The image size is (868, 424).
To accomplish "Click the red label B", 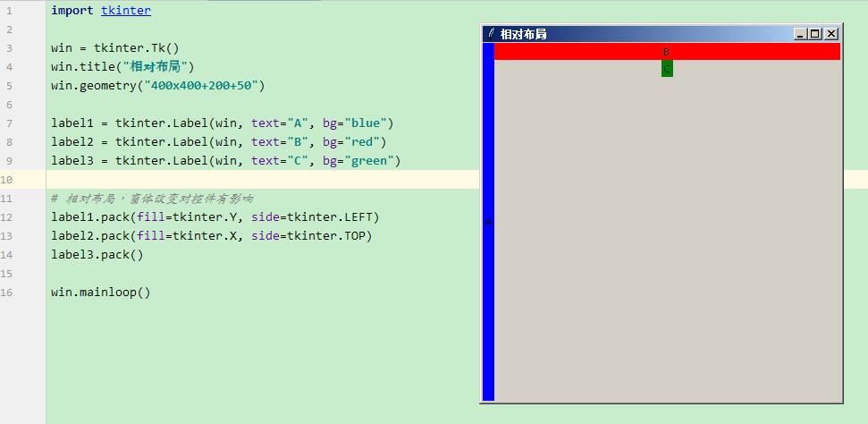I will click(667, 52).
